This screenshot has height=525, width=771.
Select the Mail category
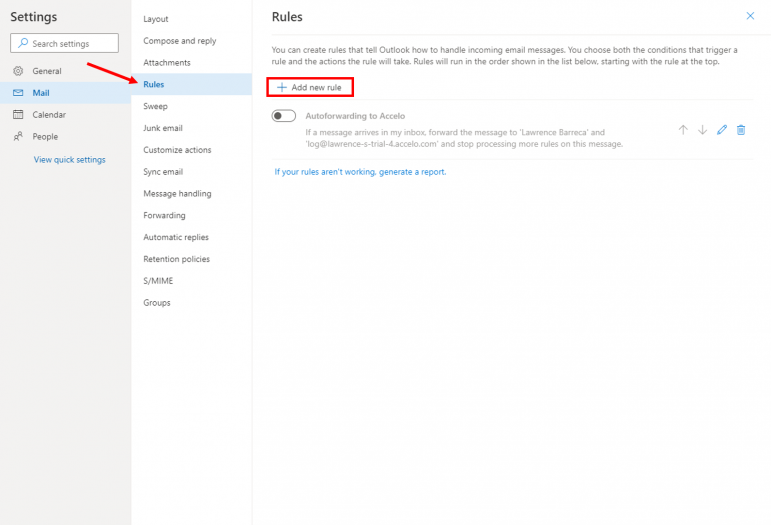click(41, 93)
